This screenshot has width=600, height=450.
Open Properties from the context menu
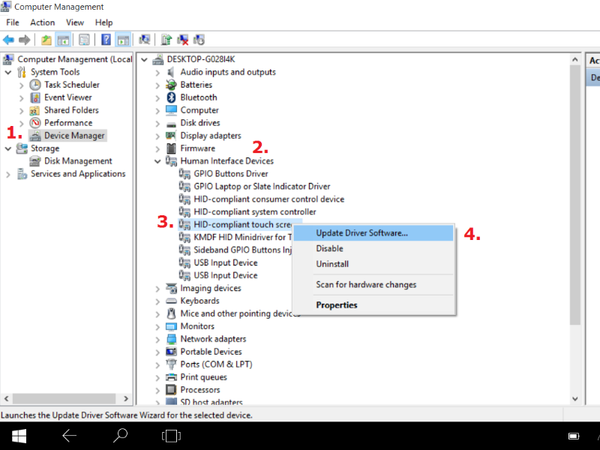point(336,305)
